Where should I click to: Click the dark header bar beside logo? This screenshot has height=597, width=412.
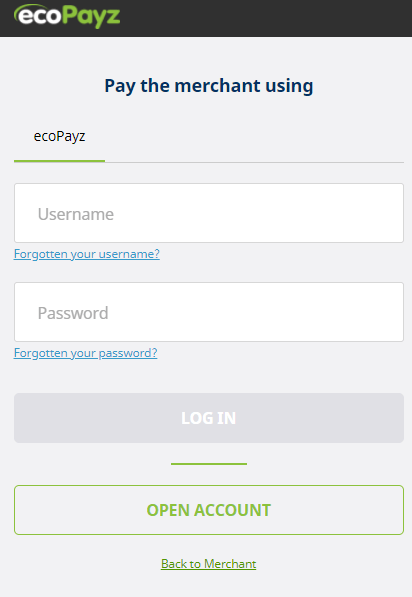(267, 18)
